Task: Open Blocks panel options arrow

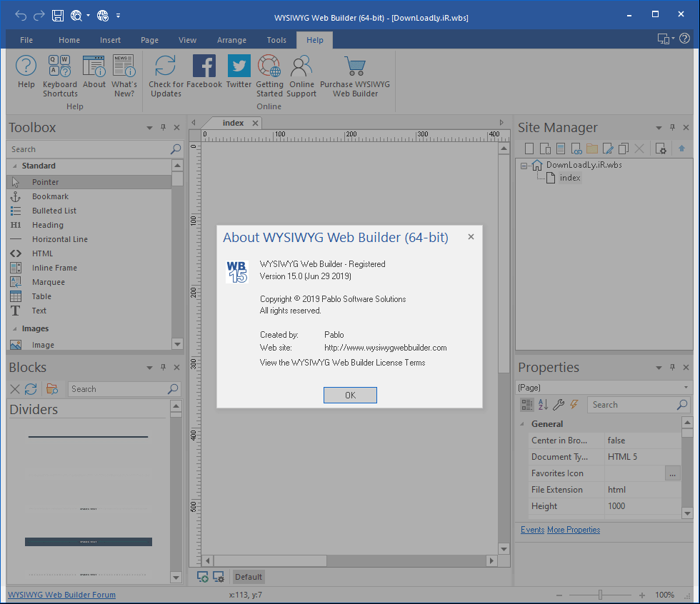Action: pos(149,368)
